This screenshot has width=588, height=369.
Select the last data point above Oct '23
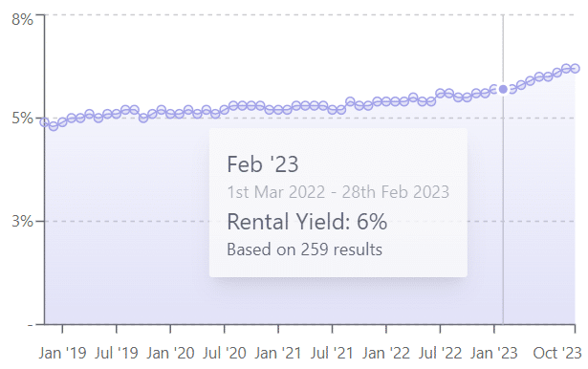pos(576,69)
